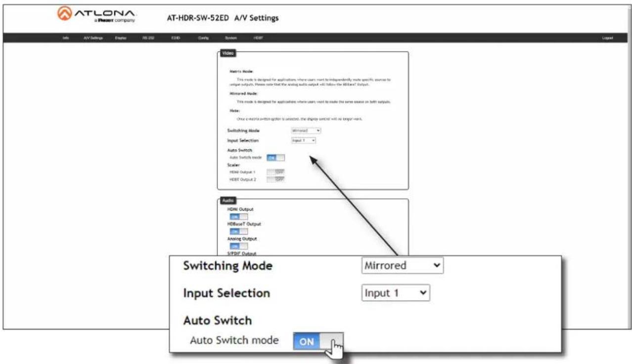
Task: Toggle the HDMI Output audio switch
Action: pos(238,217)
